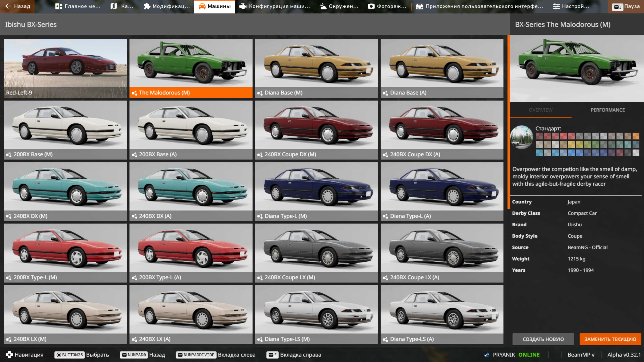Open the Modifications puzzle icon
Screen dimensions: 644x362
coord(147,6)
